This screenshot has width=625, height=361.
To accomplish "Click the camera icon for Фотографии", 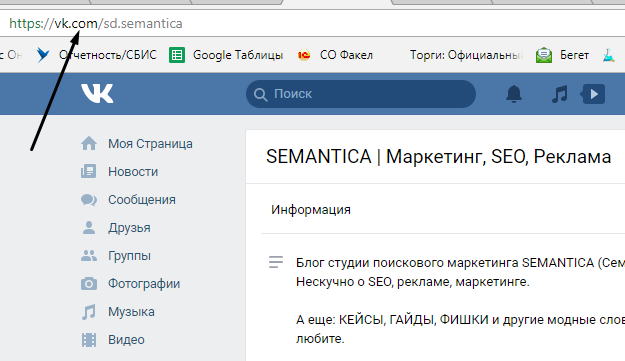I will click(x=88, y=284).
